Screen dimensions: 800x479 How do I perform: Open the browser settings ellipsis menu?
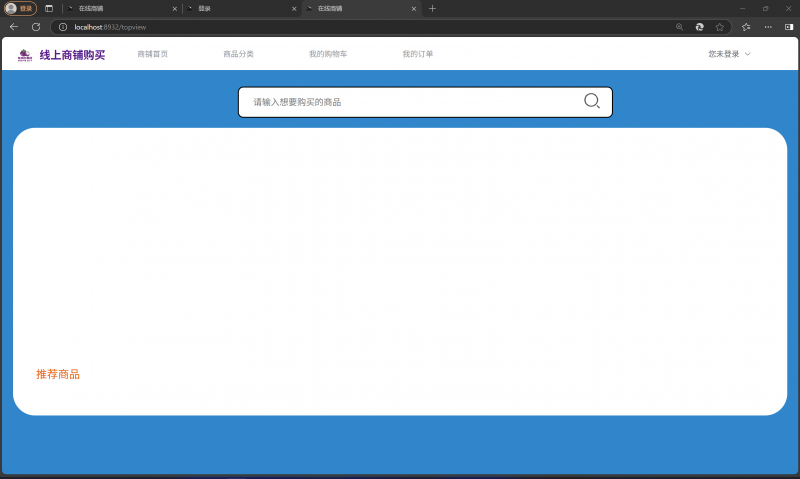point(768,27)
